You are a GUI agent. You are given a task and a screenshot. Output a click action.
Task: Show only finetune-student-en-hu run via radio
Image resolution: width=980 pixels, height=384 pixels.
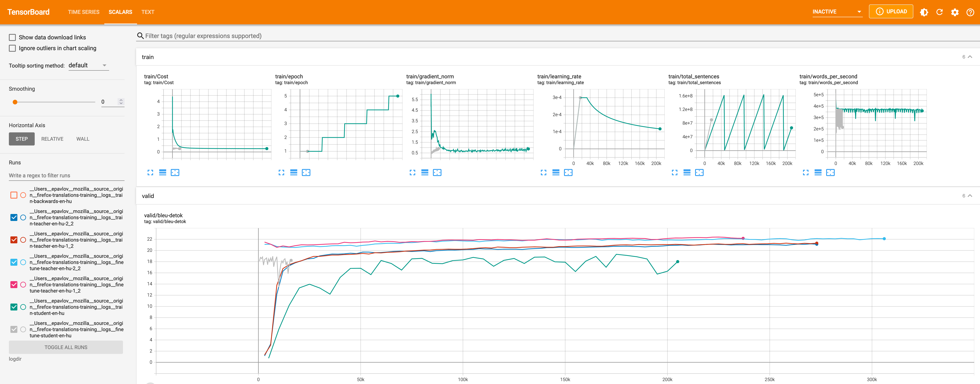click(x=23, y=330)
